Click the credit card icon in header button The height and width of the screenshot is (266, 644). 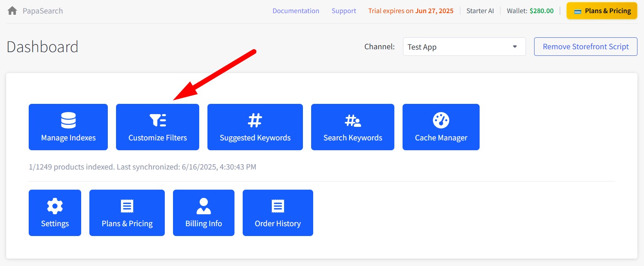pyautogui.click(x=578, y=11)
